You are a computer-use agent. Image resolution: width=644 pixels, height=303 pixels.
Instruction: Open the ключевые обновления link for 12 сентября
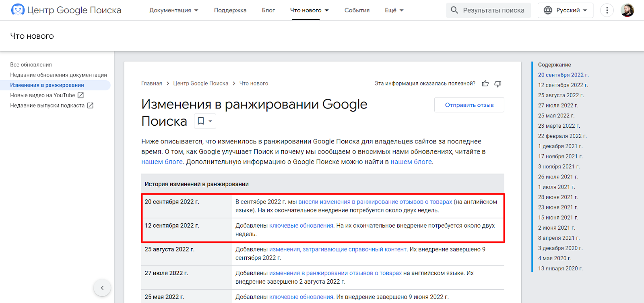pyautogui.click(x=301, y=226)
